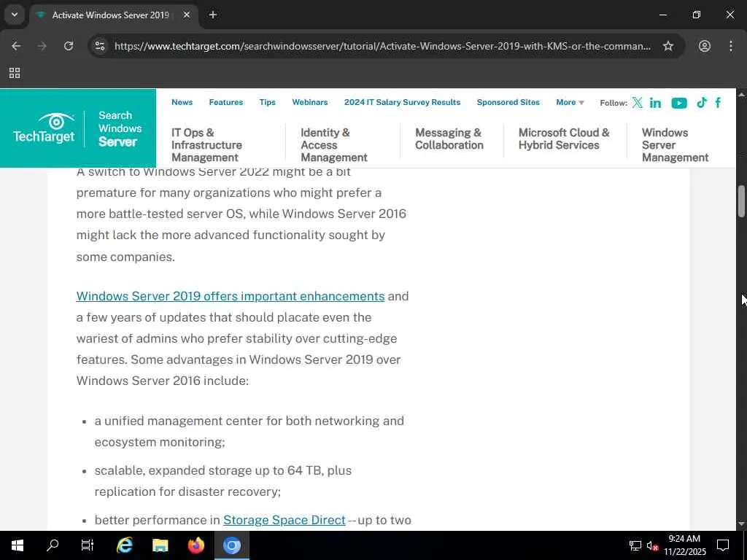This screenshot has width=747, height=560.
Task: Open a new browser tab
Action: [x=213, y=15]
